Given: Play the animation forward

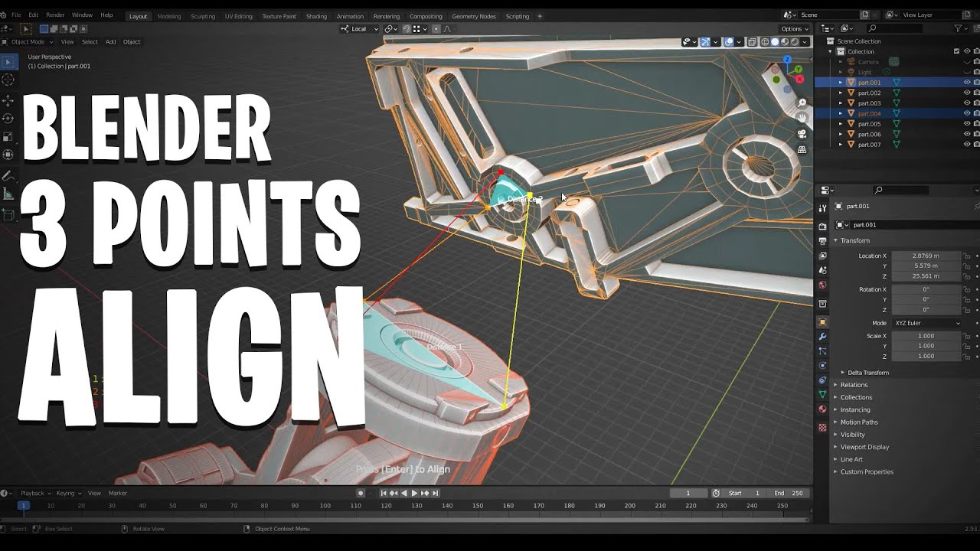Looking at the screenshot, I should (414, 494).
